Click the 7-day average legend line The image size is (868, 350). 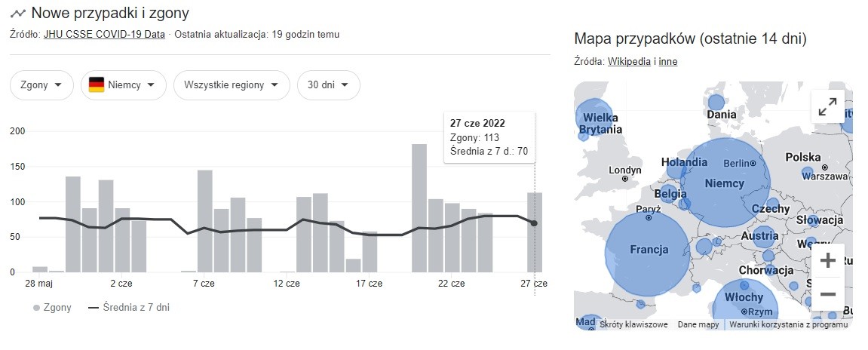[x=94, y=308]
